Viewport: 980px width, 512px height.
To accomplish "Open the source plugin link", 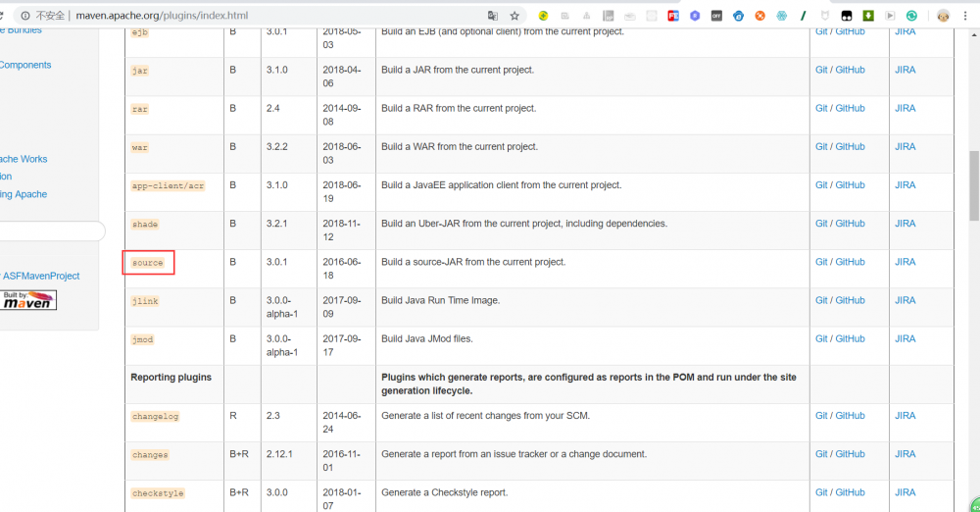I will click(148, 263).
